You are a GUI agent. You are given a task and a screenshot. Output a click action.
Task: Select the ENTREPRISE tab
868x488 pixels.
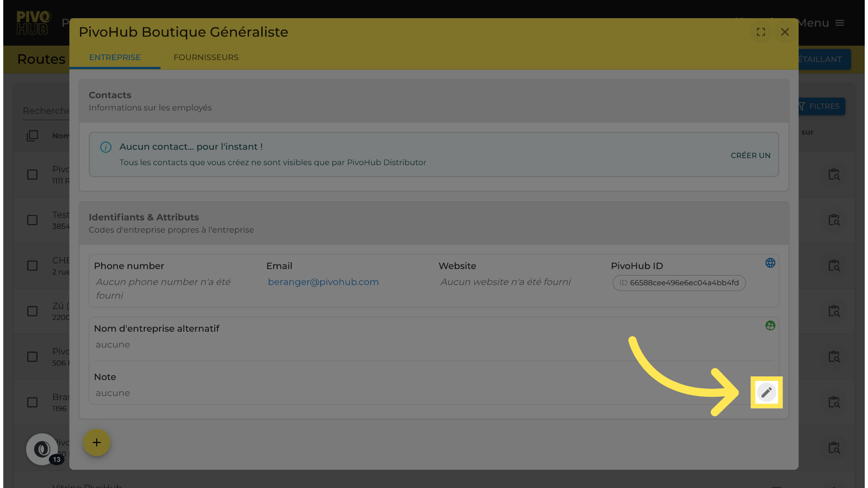click(x=115, y=57)
